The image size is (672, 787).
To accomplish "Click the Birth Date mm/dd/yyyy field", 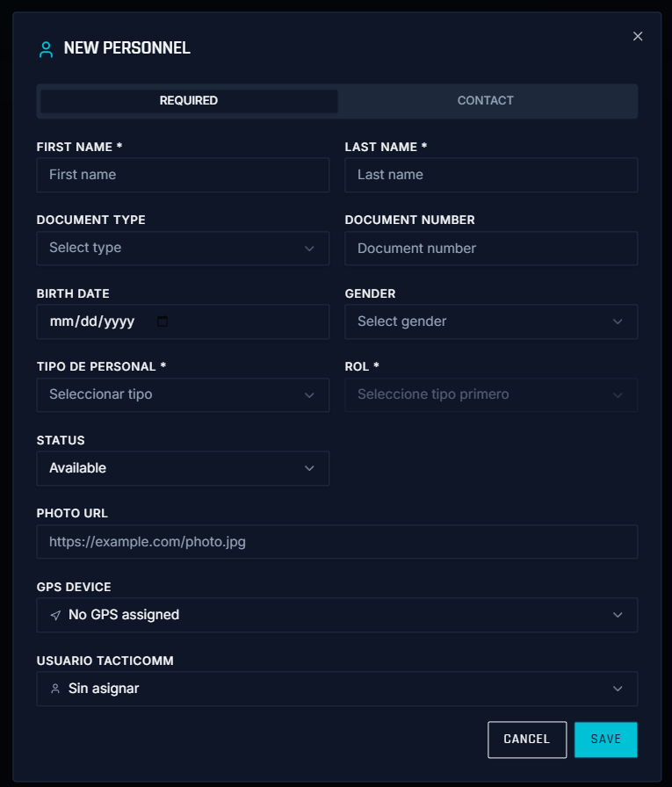I will [183, 321].
